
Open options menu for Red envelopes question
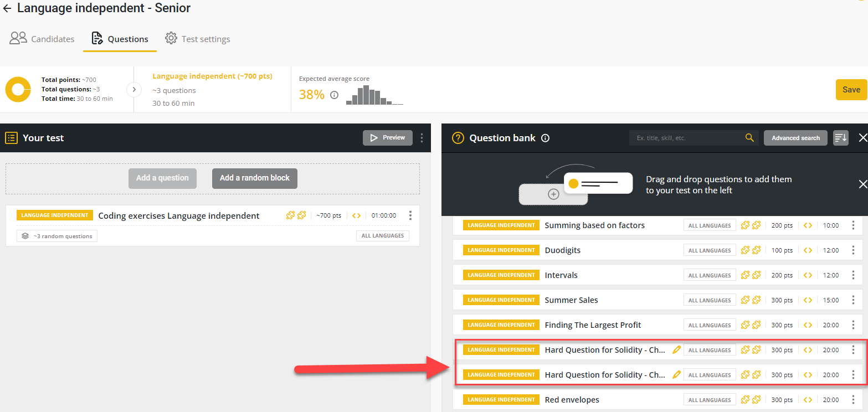[853, 400]
